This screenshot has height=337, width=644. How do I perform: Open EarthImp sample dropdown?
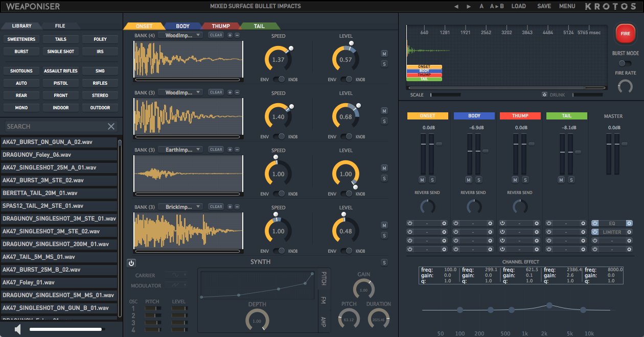coord(180,150)
